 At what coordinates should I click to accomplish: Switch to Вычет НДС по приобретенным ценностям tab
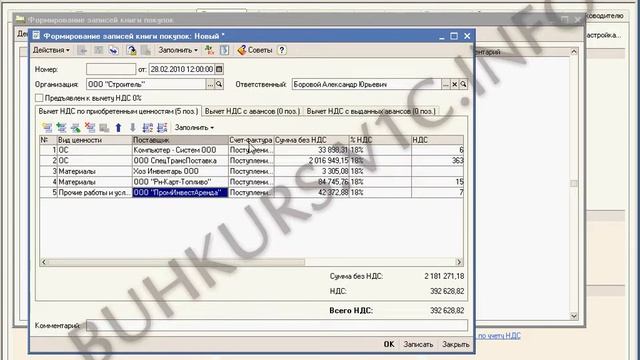coord(118,111)
